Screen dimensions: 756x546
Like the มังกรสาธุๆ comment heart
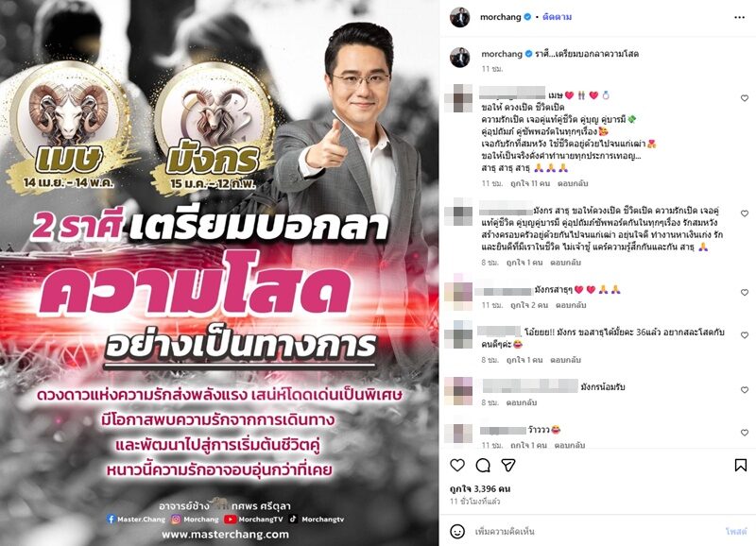(x=745, y=293)
